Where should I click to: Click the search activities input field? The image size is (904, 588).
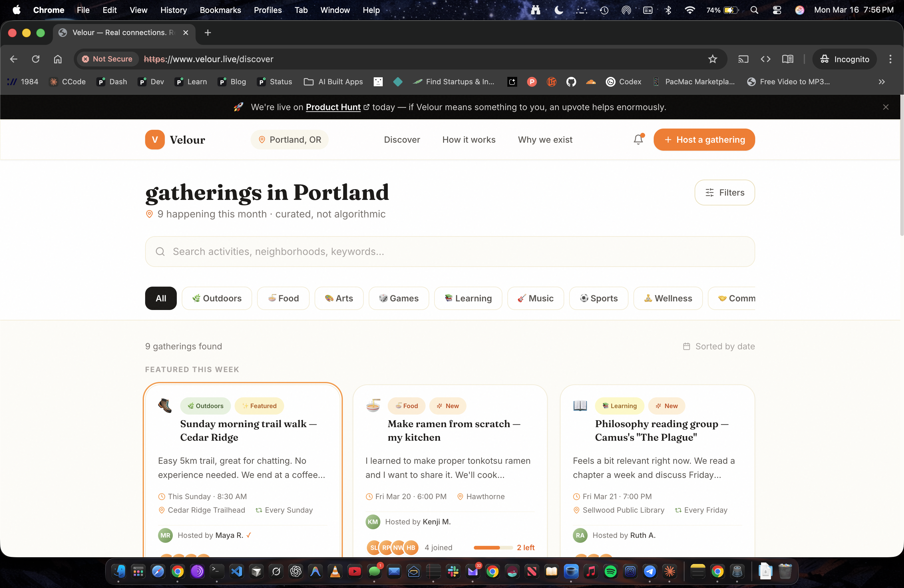pyautogui.click(x=450, y=252)
